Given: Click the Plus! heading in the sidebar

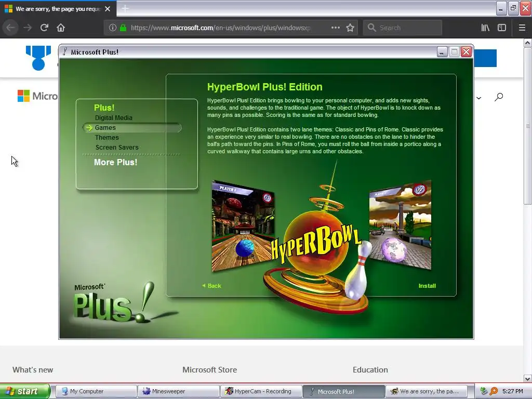Looking at the screenshot, I should 104,108.
